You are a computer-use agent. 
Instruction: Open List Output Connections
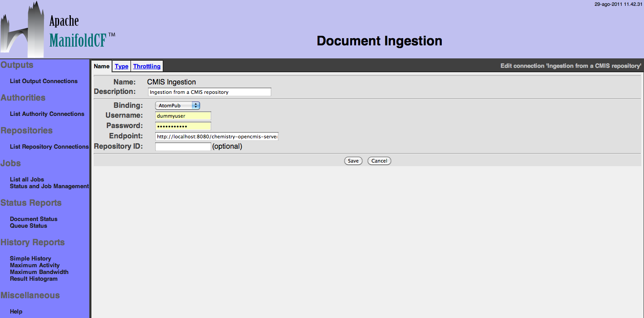(x=44, y=81)
